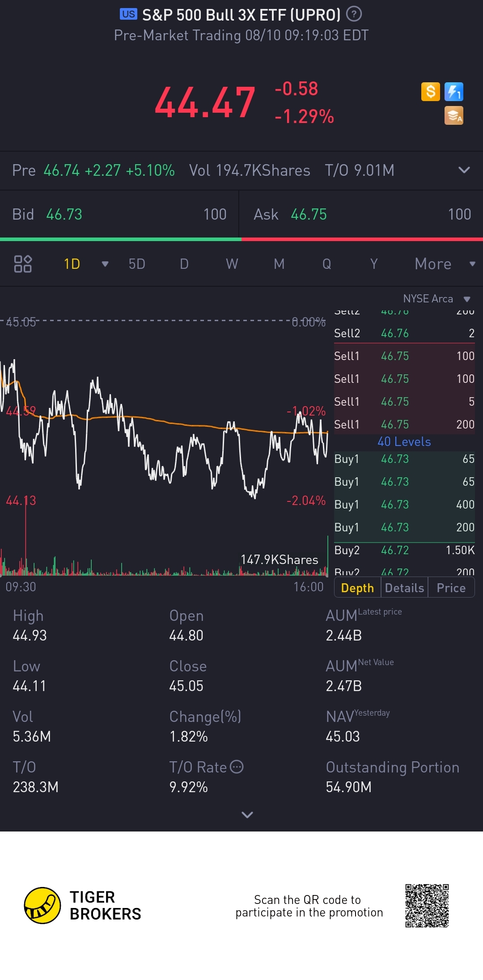Image resolution: width=483 pixels, height=980 pixels.
Task: Tap the help question mark beside UPRO title
Action: 354,14
